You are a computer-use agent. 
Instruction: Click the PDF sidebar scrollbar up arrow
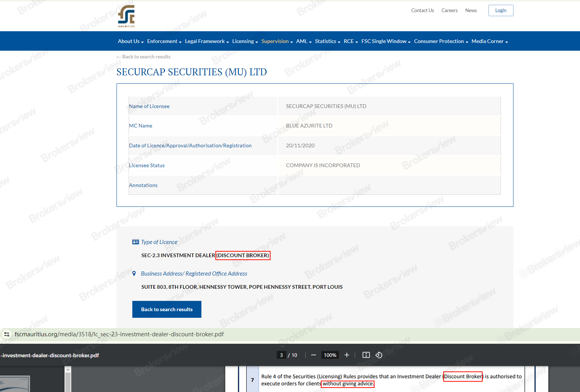tap(68, 370)
